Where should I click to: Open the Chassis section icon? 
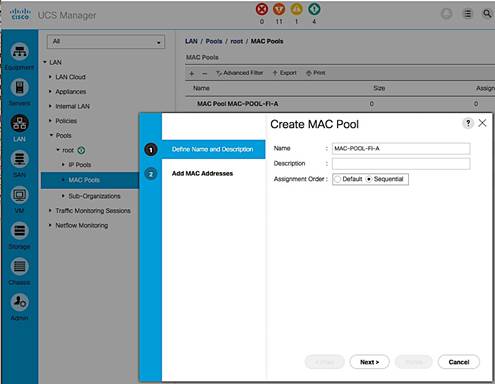click(20, 267)
